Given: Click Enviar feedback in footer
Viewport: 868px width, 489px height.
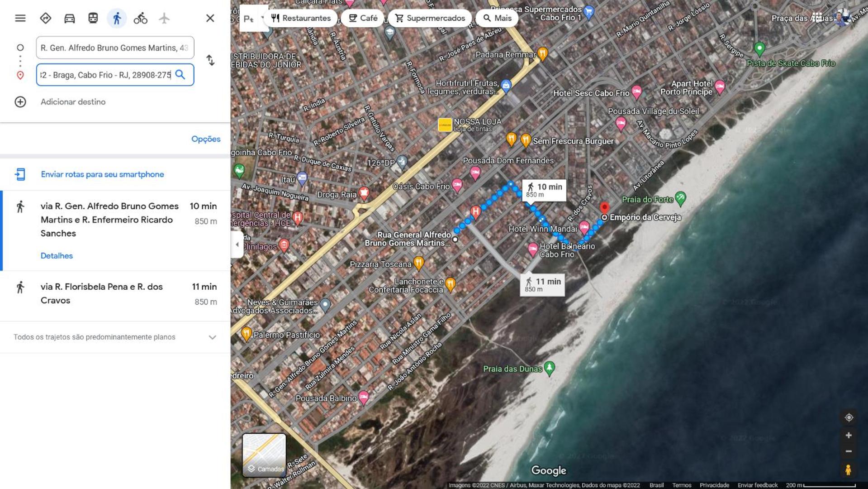Looking at the screenshot, I should [x=757, y=485].
